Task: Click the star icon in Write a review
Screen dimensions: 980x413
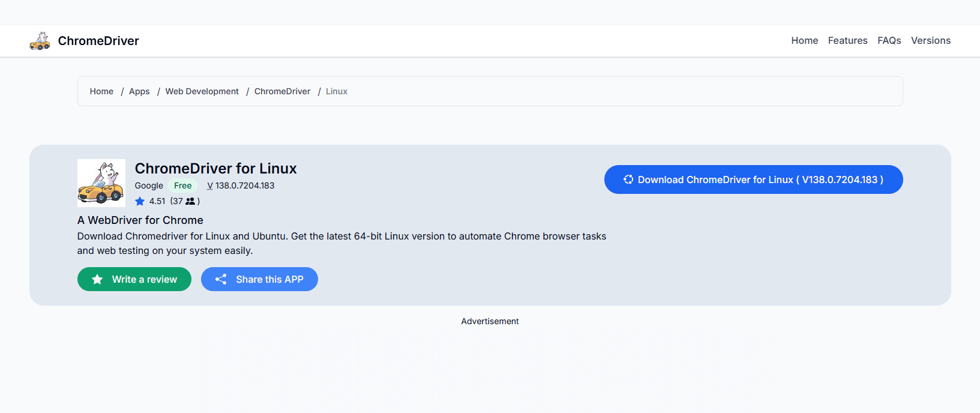Action: point(97,279)
